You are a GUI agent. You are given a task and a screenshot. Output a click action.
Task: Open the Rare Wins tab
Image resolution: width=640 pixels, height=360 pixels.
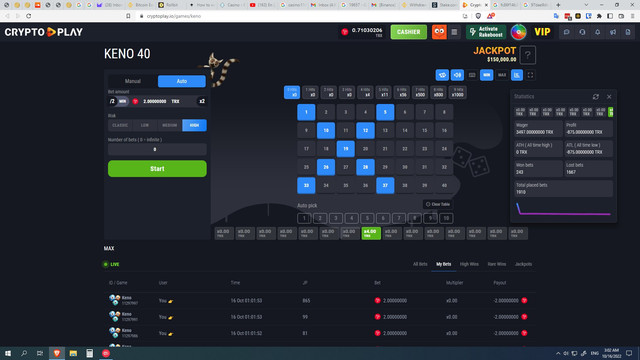coord(497,264)
